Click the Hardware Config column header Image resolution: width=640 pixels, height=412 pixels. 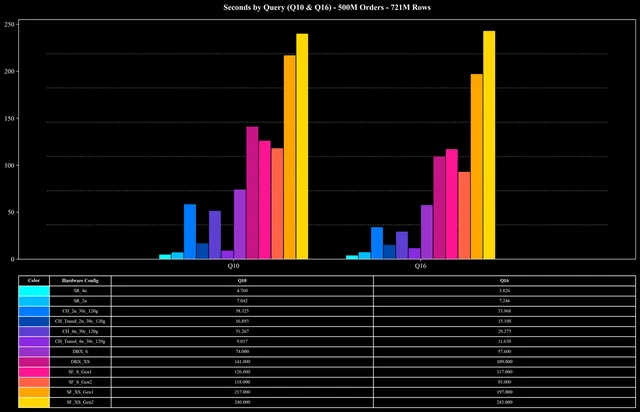(x=80, y=281)
